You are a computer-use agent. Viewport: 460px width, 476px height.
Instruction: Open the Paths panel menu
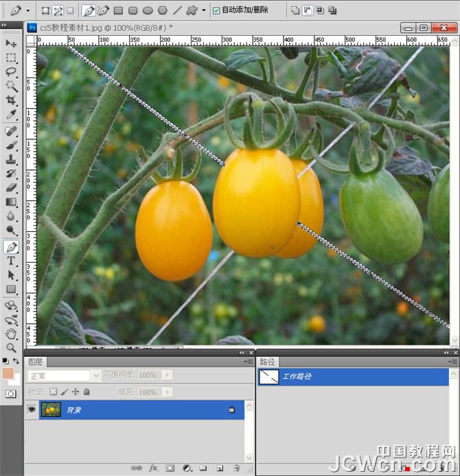pos(452,361)
